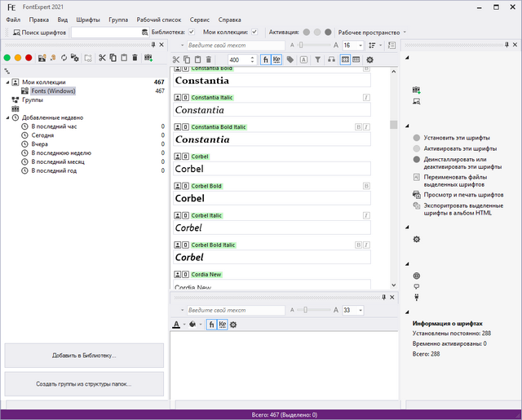This screenshot has width=522, height=420.
Task: Click the font color 'A' icon in preview panel
Action: click(175, 325)
